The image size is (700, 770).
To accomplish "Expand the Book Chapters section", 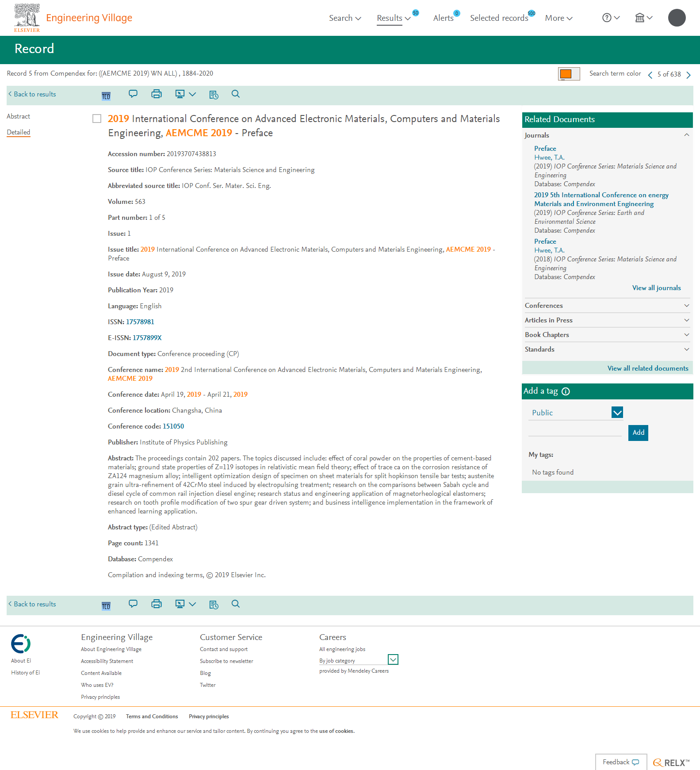I will [607, 335].
